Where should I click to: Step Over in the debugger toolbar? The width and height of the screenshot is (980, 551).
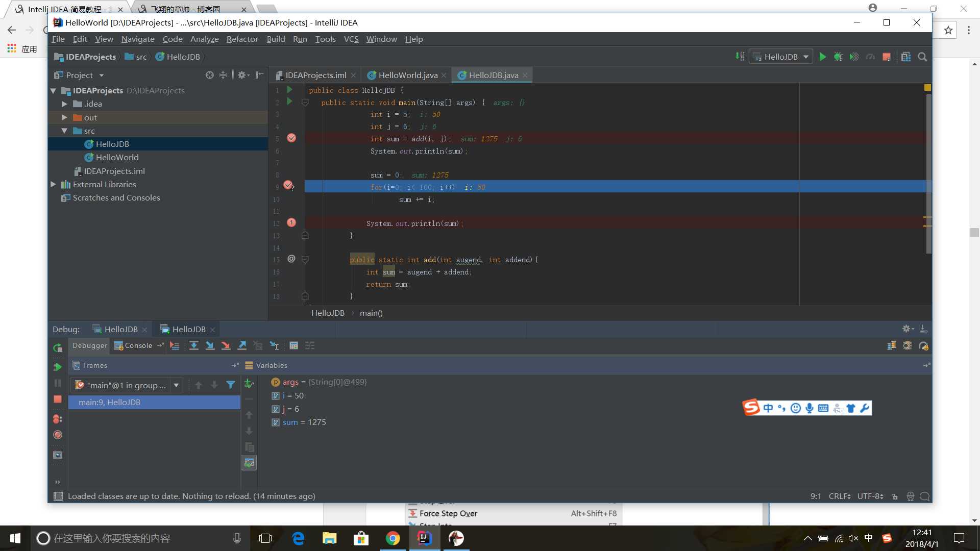[x=194, y=346]
